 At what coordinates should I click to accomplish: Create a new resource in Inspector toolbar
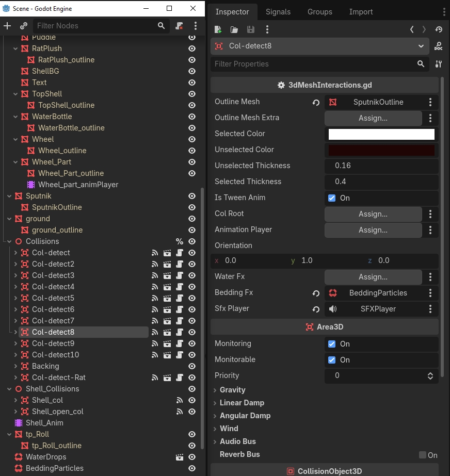pos(218,29)
